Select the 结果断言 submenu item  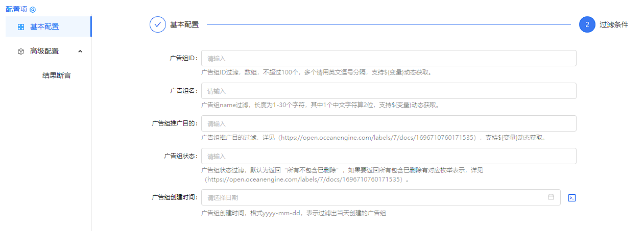(56, 75)
